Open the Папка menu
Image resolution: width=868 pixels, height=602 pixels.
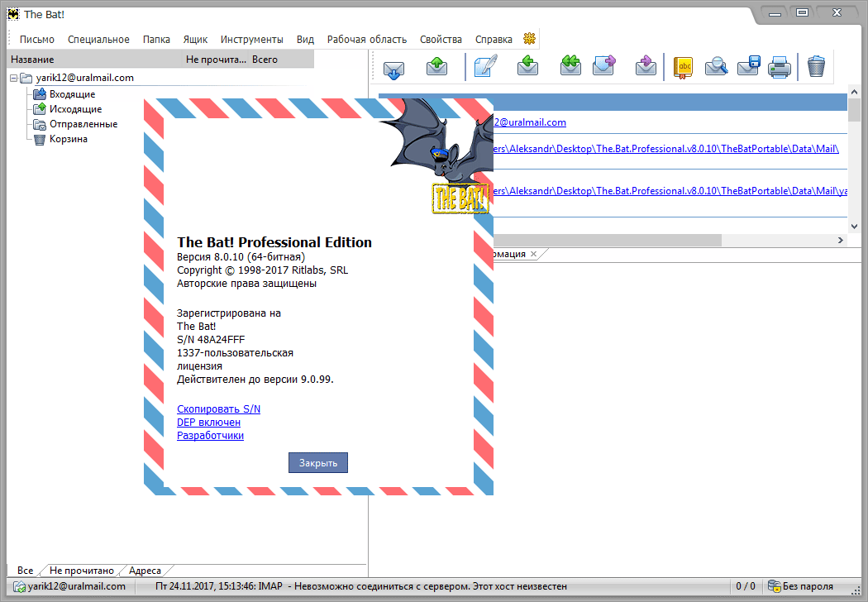tap(156, 40)
